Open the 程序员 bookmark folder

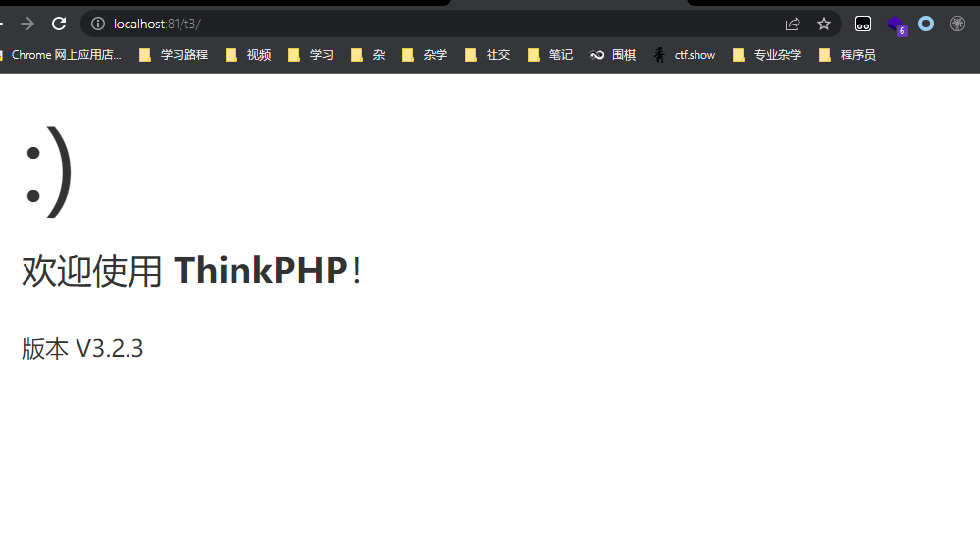coord(848,55)
